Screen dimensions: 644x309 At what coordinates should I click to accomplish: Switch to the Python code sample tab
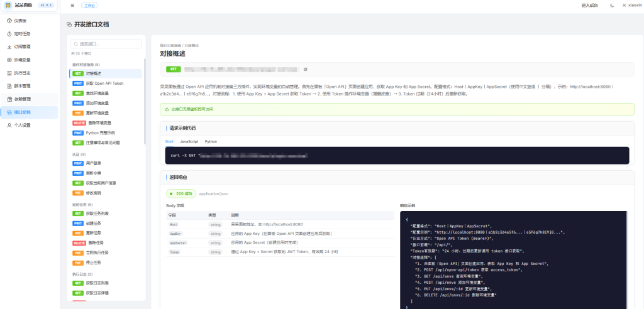pos(211,141)
